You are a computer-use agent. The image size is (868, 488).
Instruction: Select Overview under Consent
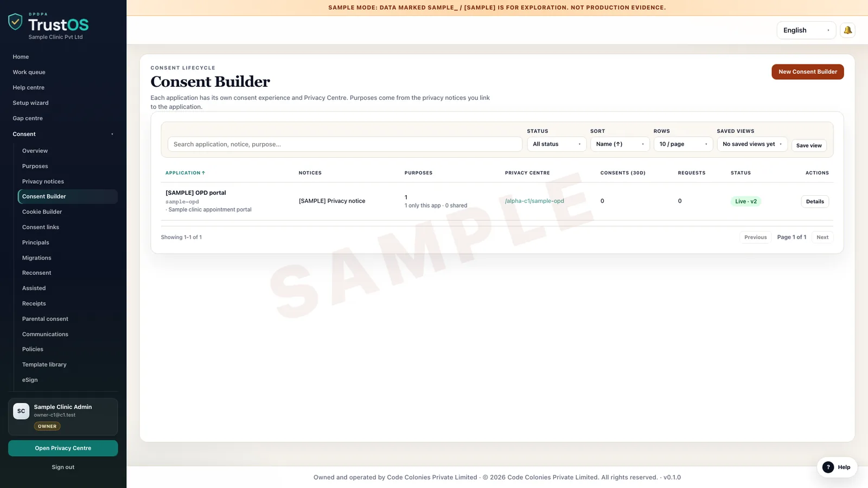35,151
